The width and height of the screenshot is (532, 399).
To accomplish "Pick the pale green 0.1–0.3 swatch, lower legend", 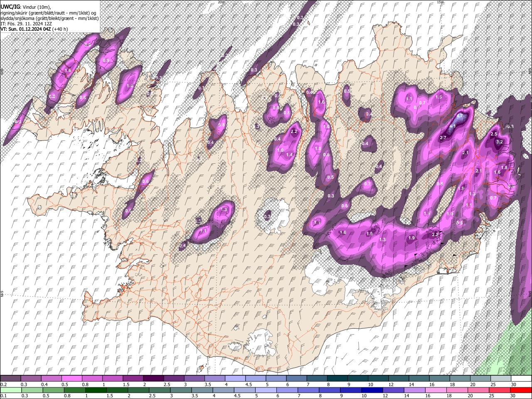I will click(x=11, y=390).
